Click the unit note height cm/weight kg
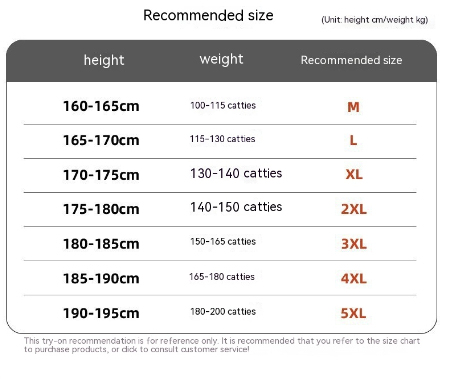 point(375,20)
